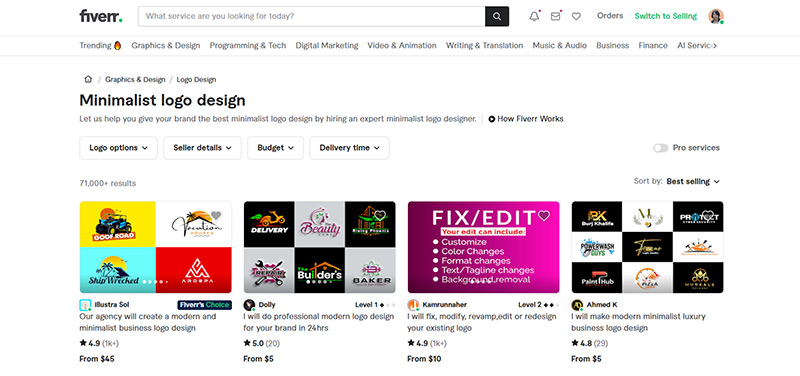The height and width of the screenshot is (376, 800).
Task: Expand the Seller details filter
Action: [x=203, y=148]
